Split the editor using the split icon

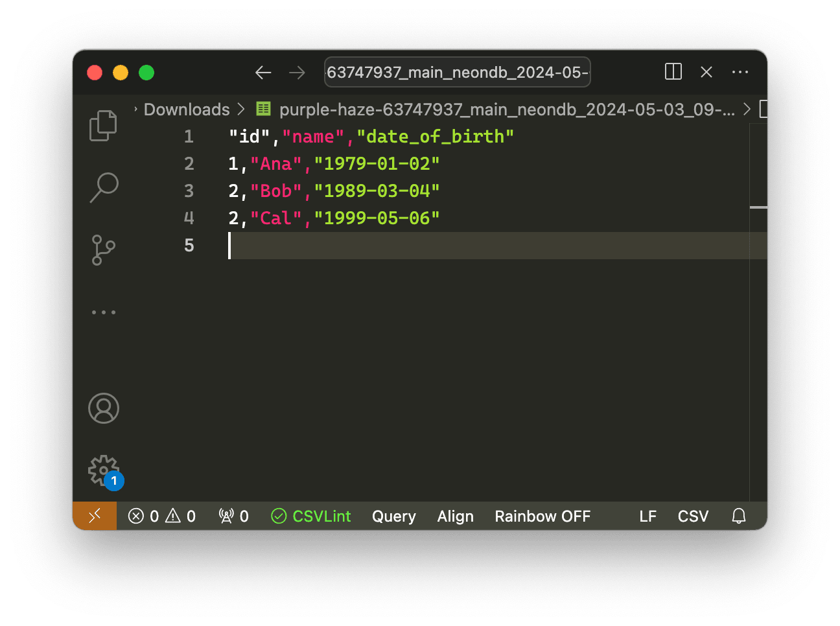pyautogui.click(x=673, y=72)
